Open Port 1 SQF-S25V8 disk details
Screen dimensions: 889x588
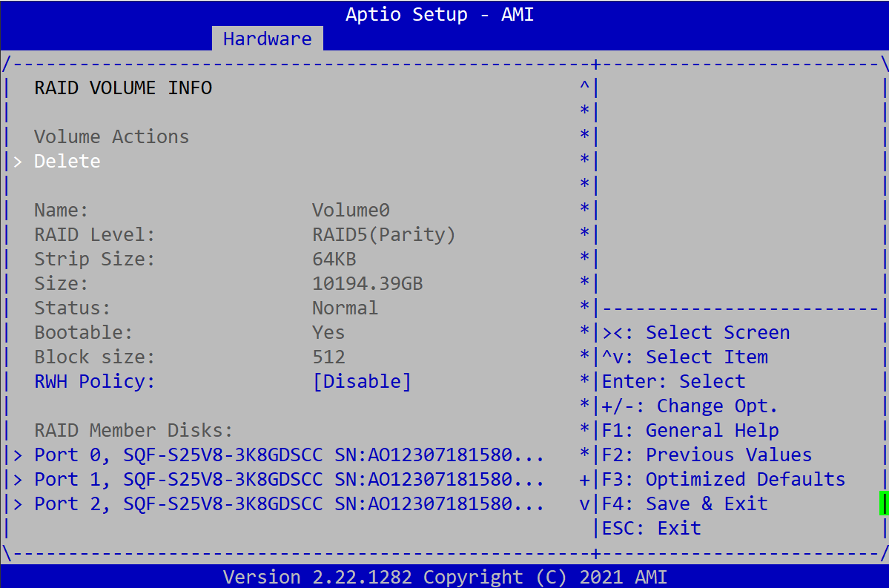[289, 479]
